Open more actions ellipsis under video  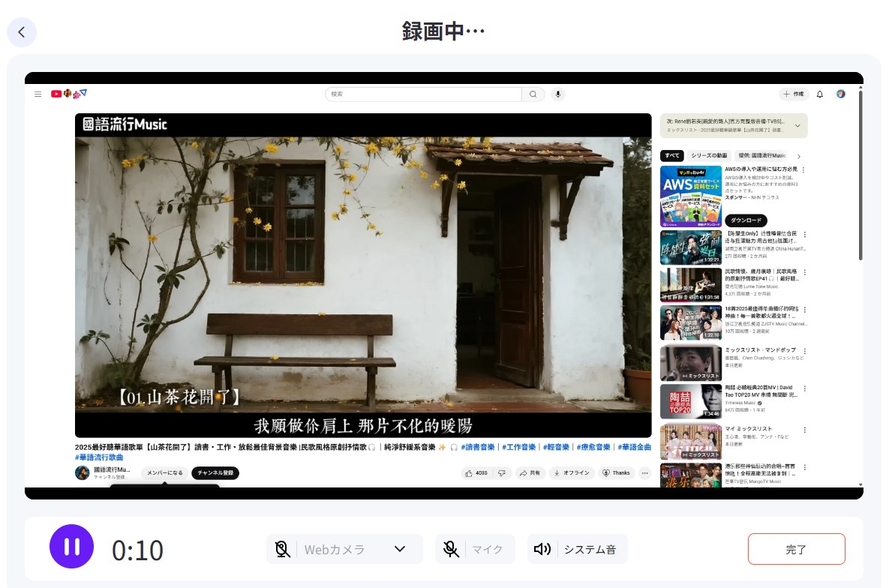[x=645, y=472]
